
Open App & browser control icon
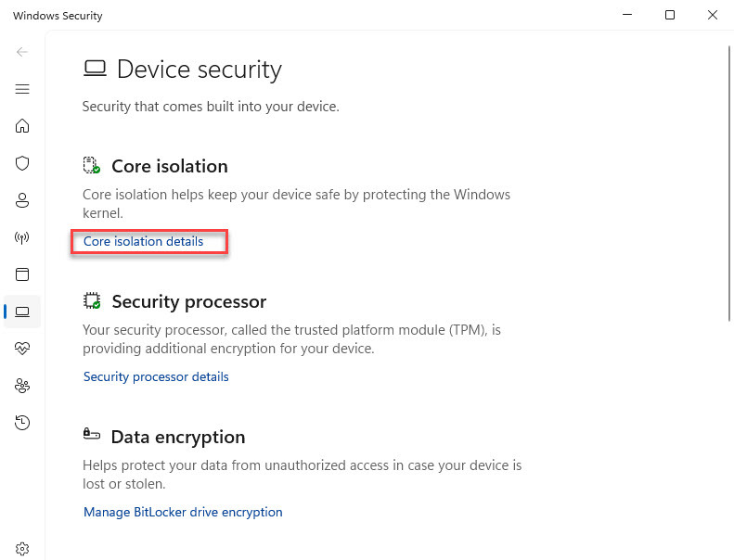[x=22, y=274]
